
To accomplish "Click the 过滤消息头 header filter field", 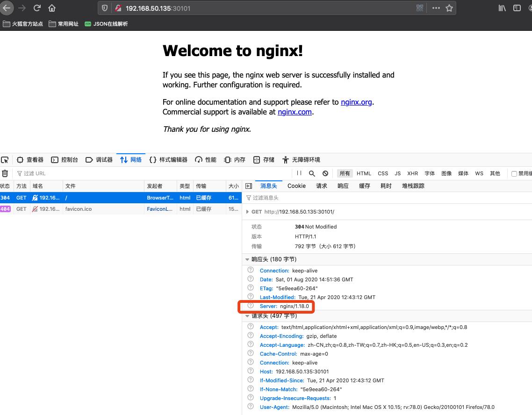I will [x=387, y=198].
